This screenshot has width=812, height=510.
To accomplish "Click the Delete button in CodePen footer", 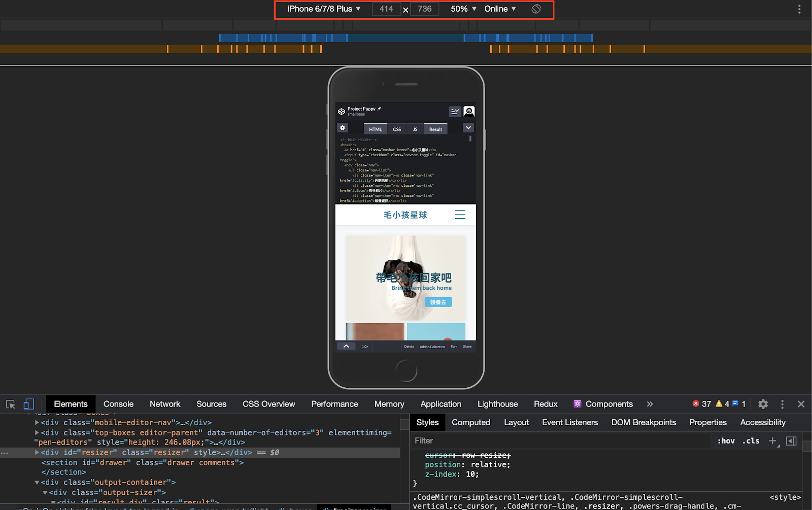I will pyautogui.click(x=409, y=347).
